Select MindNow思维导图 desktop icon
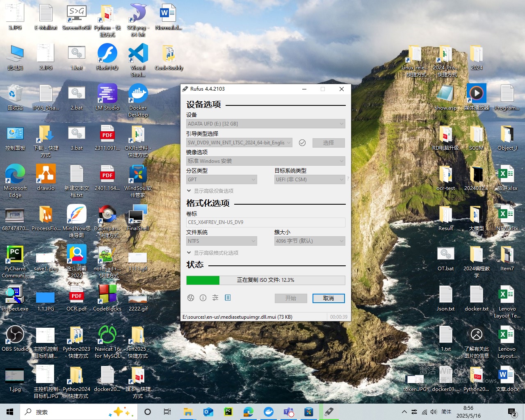This screenshot has width=525, height=420. (x=77, y=221)
